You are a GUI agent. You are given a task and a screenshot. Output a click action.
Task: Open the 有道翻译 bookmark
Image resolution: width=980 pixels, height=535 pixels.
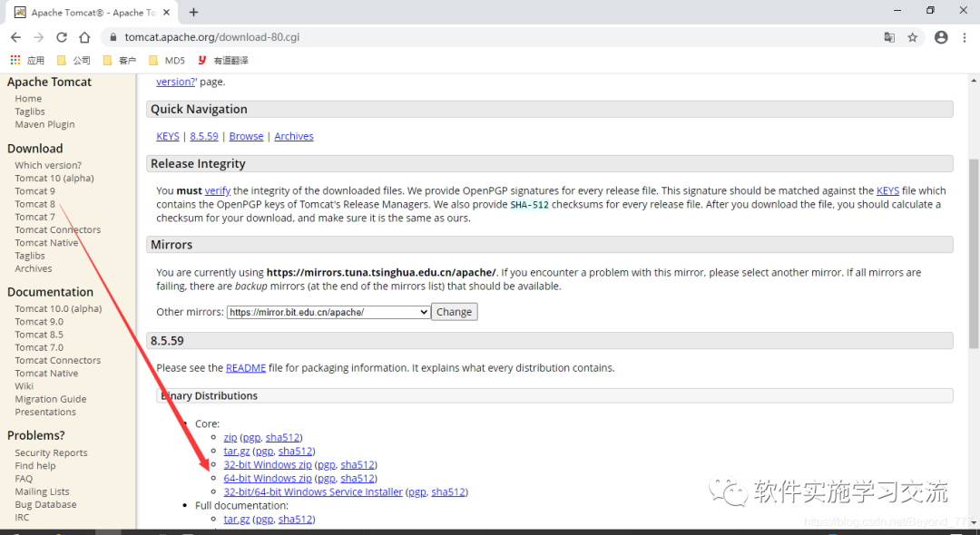223,61
